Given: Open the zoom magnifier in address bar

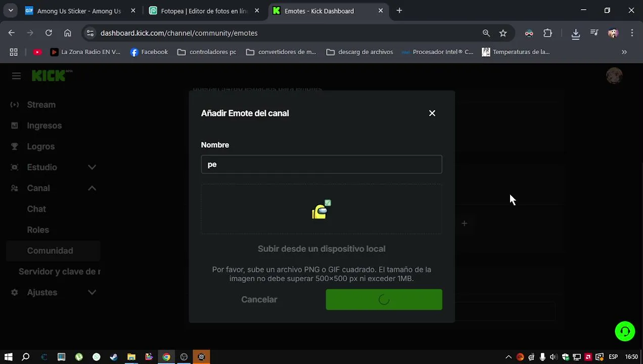Looking at the screenshot, I should click(486, 33).
